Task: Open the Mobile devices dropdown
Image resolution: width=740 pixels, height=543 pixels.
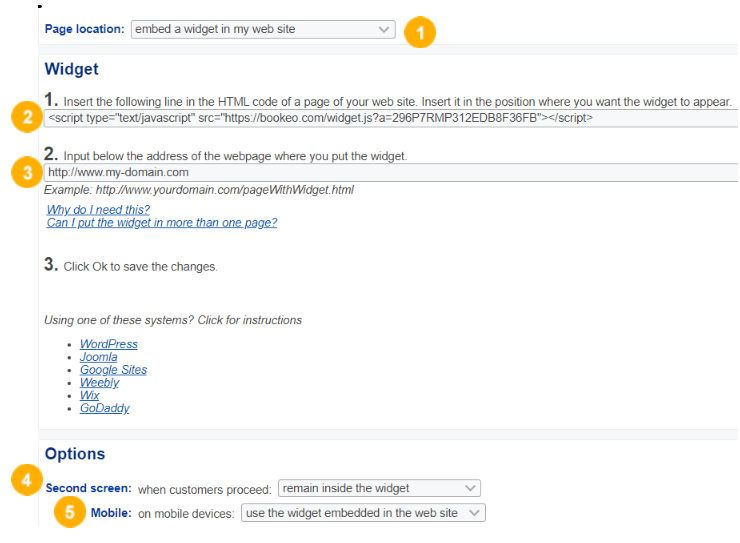Action: tap(363, 513)
